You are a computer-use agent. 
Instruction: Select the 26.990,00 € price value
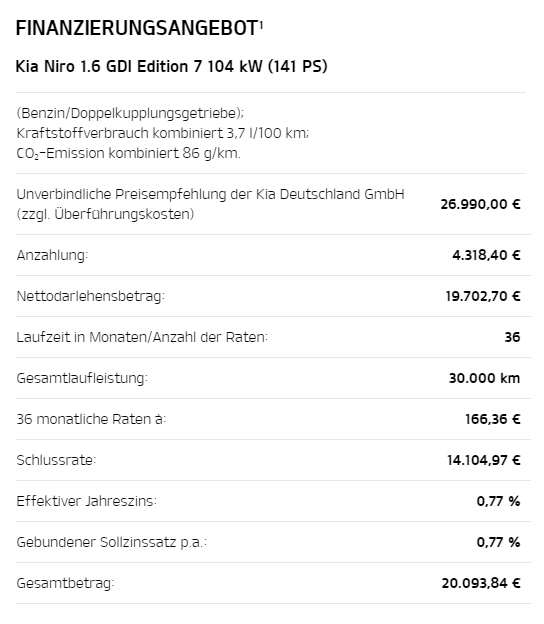click(480, 204)
